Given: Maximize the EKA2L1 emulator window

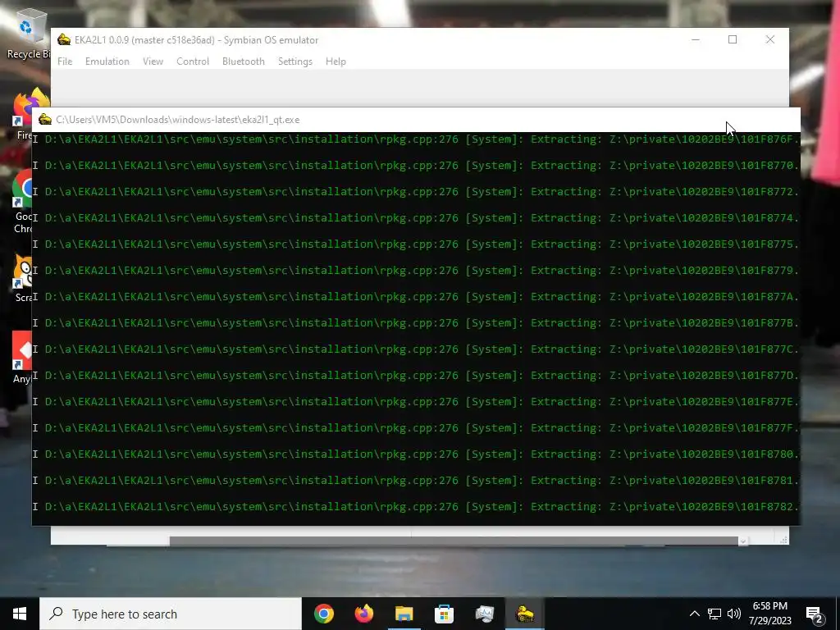Looking at the screenshot, I should point(733,39).
